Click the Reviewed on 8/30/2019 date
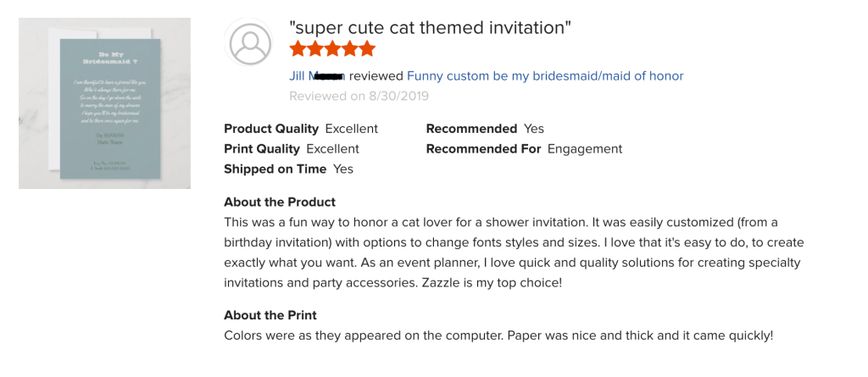The width and height of the screenshot is (868, 377). (359, 96)
